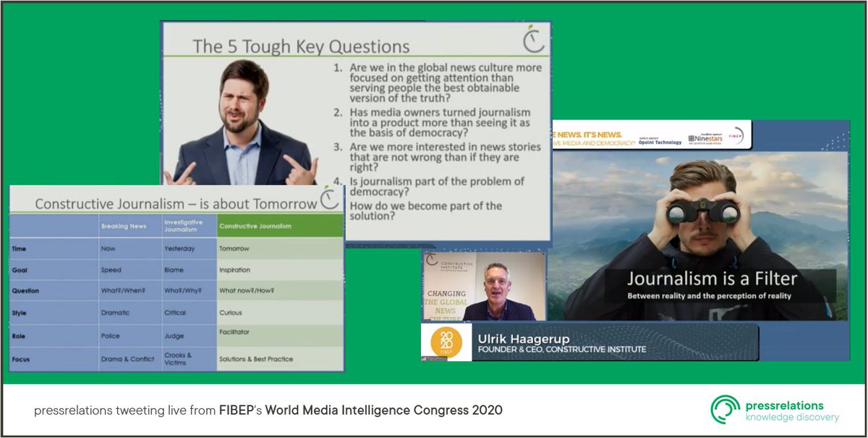The image size is (868, 438).
Task: Click the "Police" table cell
Action: [130, 336]
